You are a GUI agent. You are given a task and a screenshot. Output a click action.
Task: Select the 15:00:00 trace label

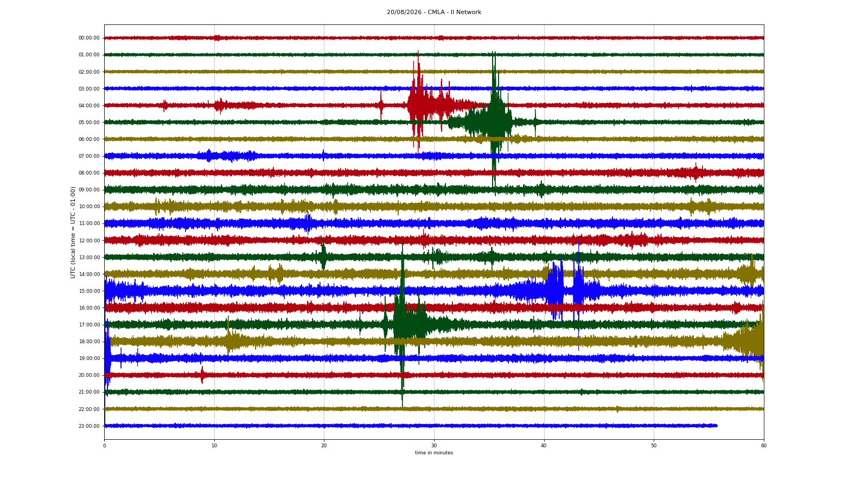coord(89,291)
